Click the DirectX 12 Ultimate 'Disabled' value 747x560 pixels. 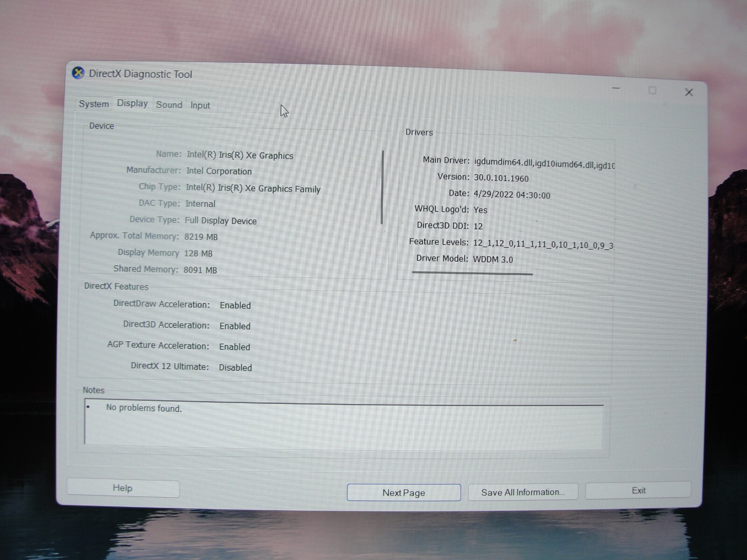[x=235, y=368]
